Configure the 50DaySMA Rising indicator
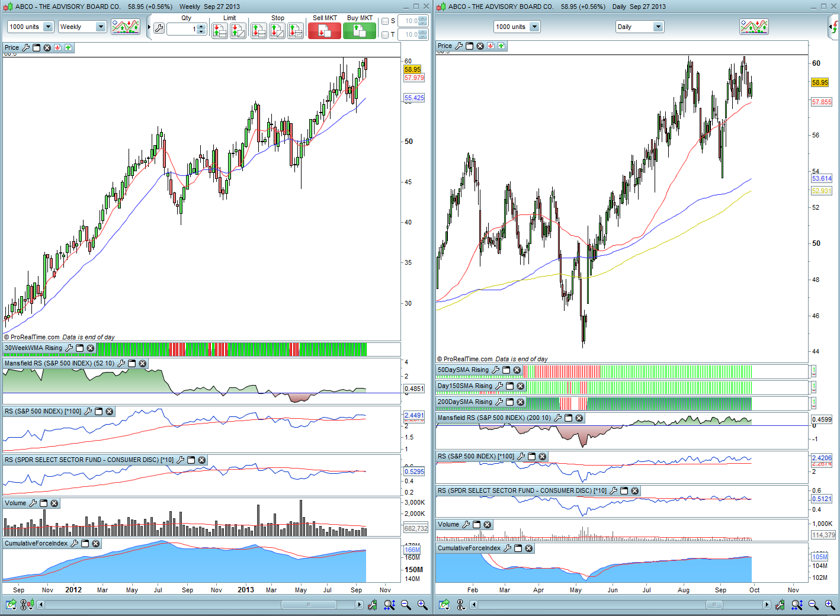The image size is (840, 616). [496, 370]
